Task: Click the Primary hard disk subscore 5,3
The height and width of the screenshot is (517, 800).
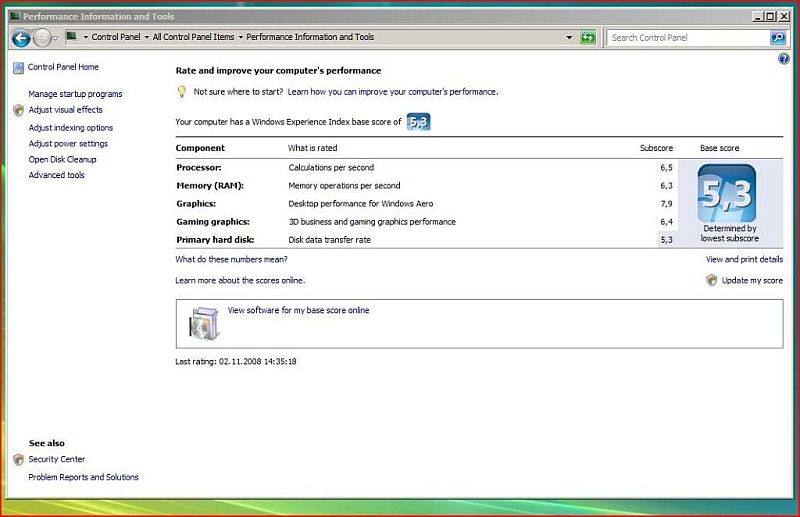Action: tap(666, 240)
